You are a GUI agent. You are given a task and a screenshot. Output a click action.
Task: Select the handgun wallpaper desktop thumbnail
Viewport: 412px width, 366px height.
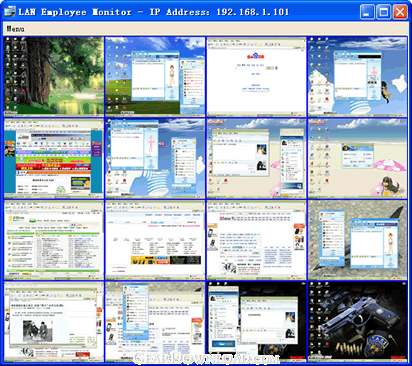[357, 322]
